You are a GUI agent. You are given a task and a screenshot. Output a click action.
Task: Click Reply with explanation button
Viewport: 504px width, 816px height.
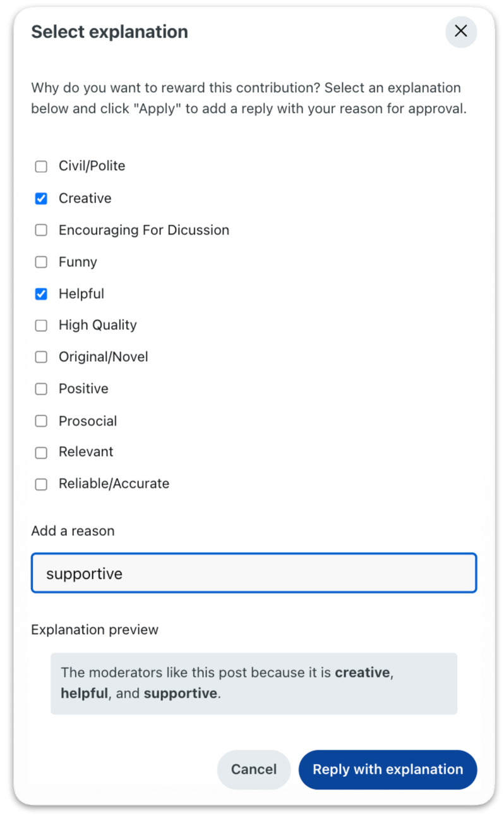click(x=387, y=769)
